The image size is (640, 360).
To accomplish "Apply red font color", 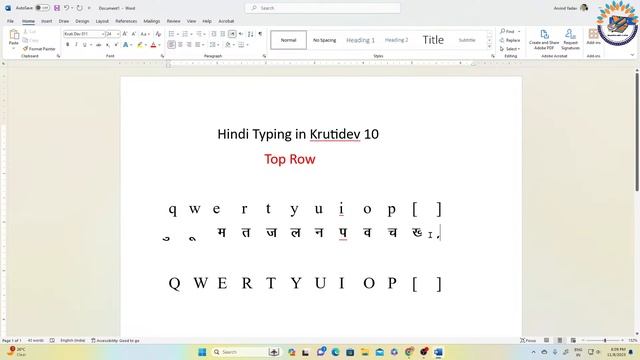I will pos(153,44).
